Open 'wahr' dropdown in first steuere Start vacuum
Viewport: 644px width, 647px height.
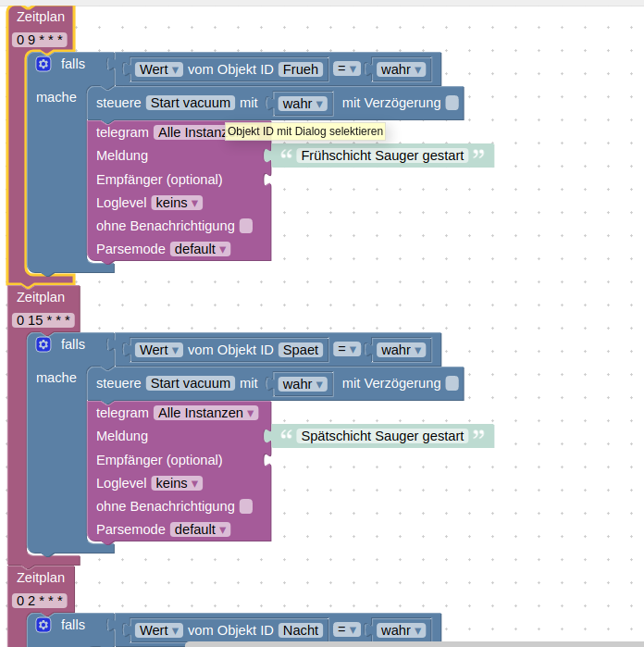click(303, 104)
